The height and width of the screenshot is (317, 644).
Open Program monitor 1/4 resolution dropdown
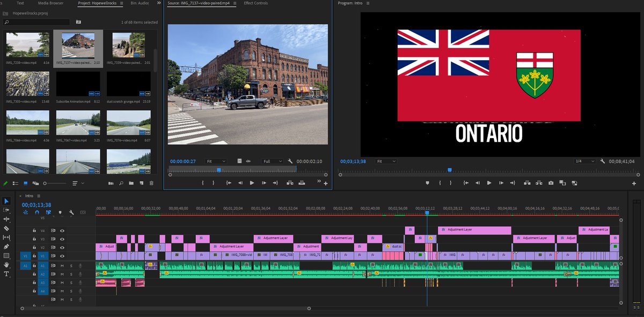584,161
